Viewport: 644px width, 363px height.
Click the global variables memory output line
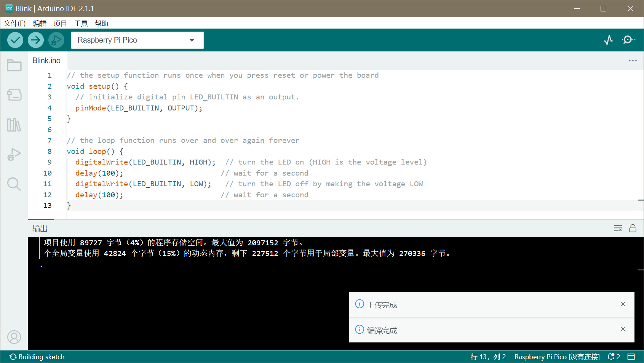point(248,253)
